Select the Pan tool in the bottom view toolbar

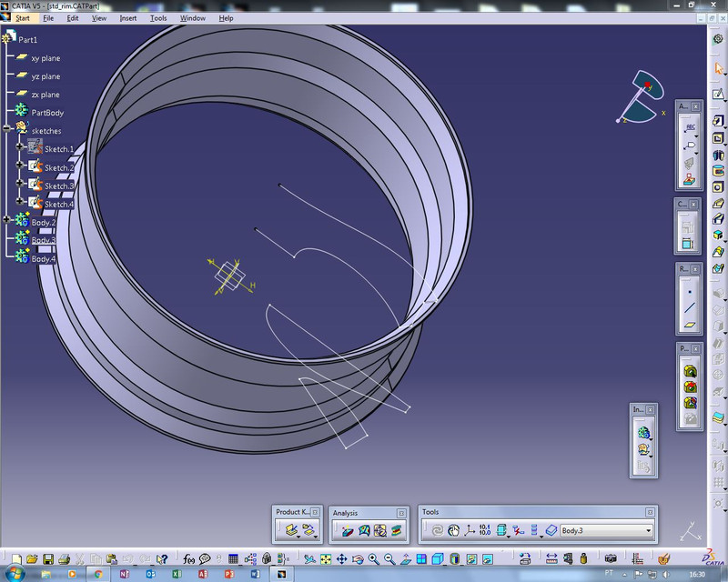point(340,556)
